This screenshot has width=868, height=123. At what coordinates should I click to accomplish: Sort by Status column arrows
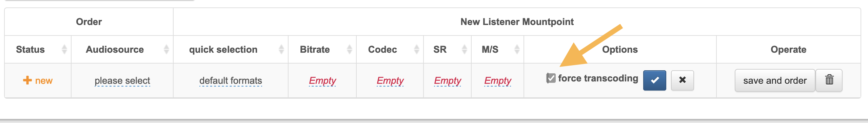pos(64,49)
